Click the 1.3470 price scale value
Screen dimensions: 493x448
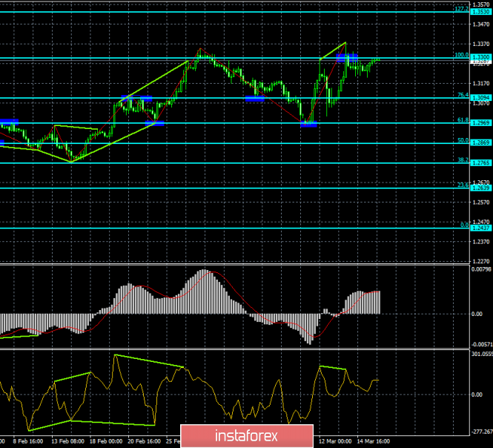tap(481, 24)
